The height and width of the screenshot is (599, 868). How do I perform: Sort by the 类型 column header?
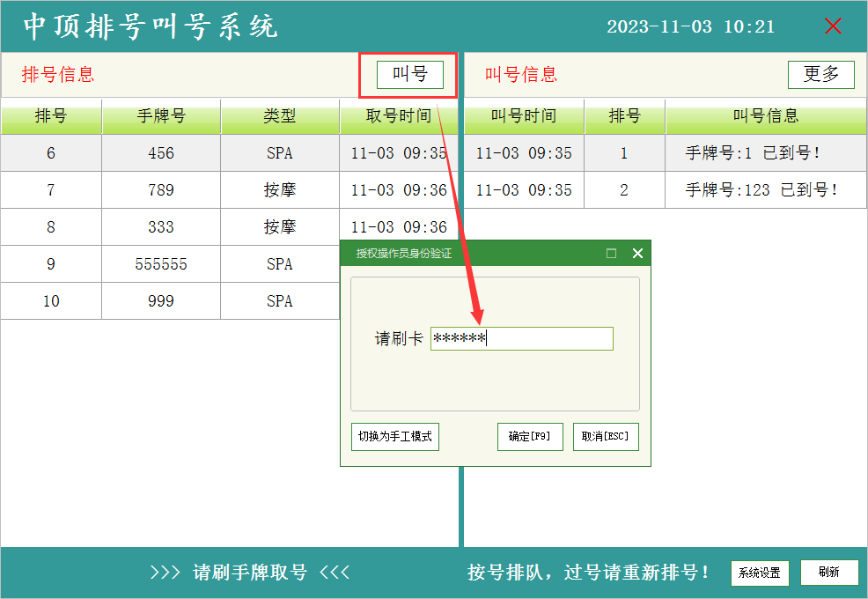coord(280,116)
